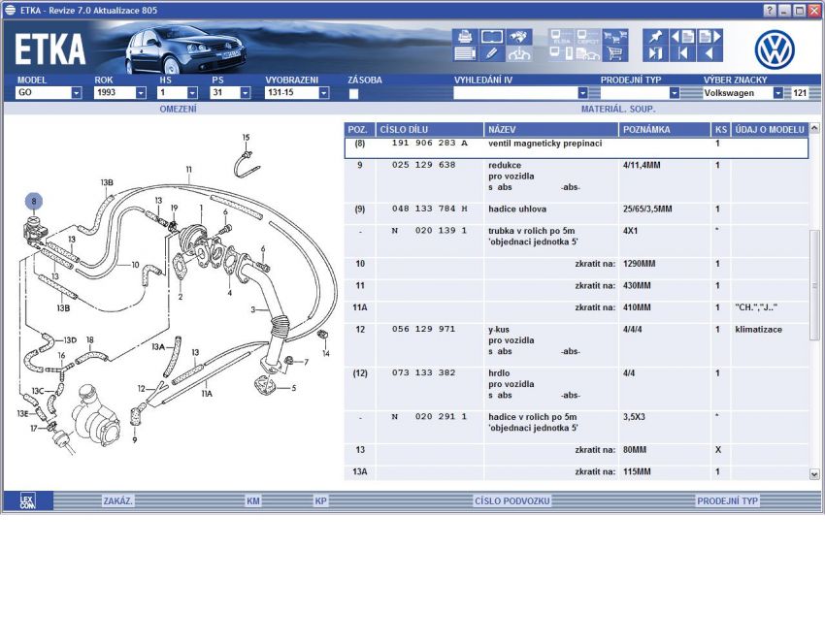Screen dimensions: 825x644
Task: Click the pushpin icon
Action: 655,37
